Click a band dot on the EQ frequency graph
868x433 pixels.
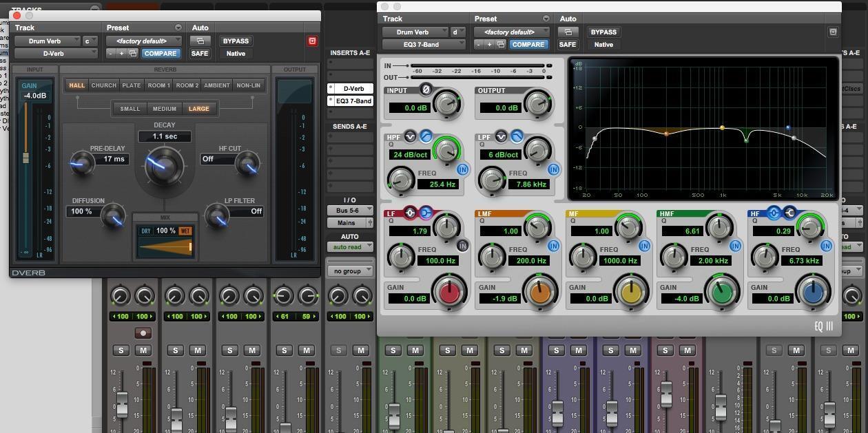point(722,127)
